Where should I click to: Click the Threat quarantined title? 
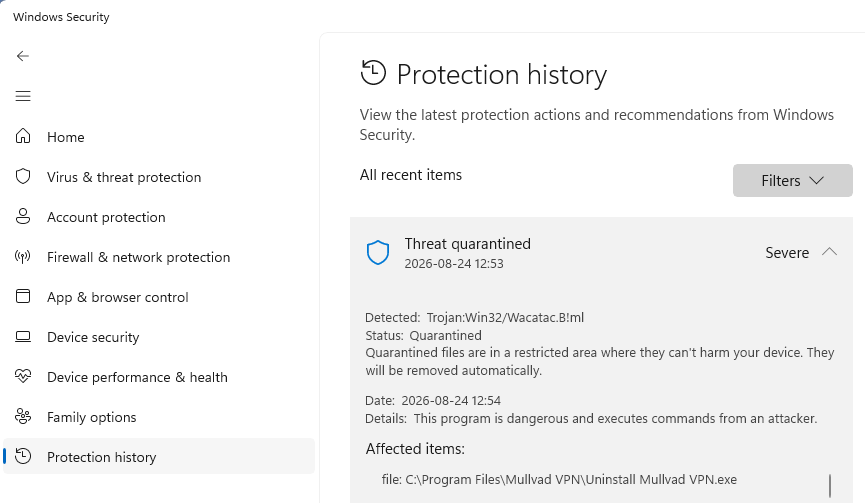[x=467, y=244]
